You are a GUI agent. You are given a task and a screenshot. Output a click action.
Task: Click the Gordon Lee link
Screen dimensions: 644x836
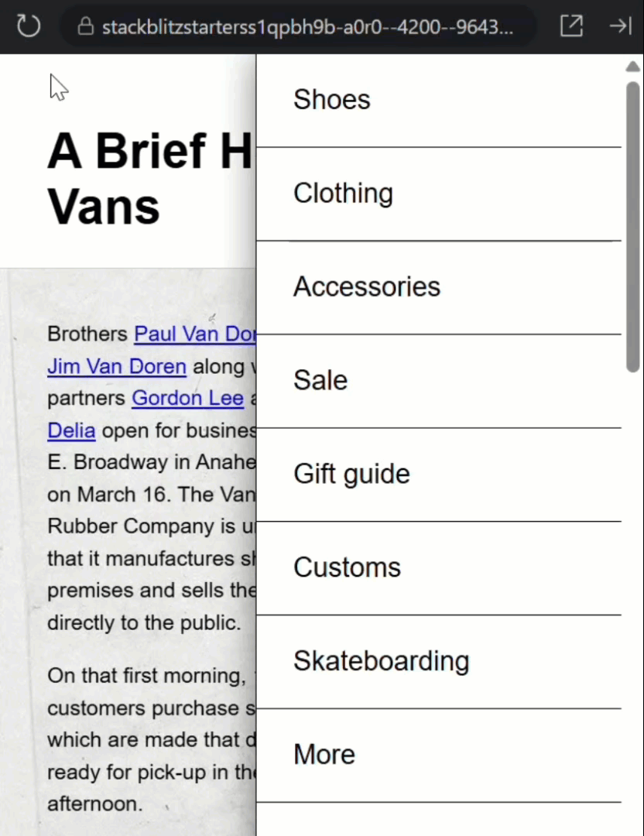(x=187, y=399)
